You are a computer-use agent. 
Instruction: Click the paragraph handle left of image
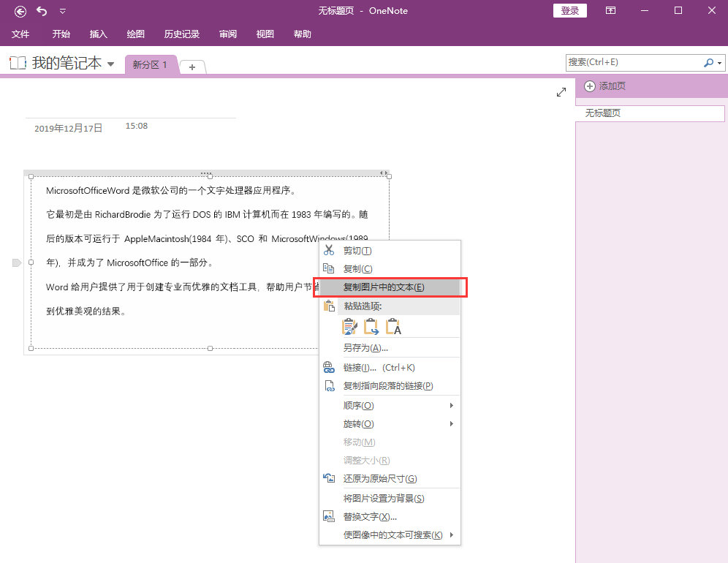pyautogui.click(x=17, y=263)
